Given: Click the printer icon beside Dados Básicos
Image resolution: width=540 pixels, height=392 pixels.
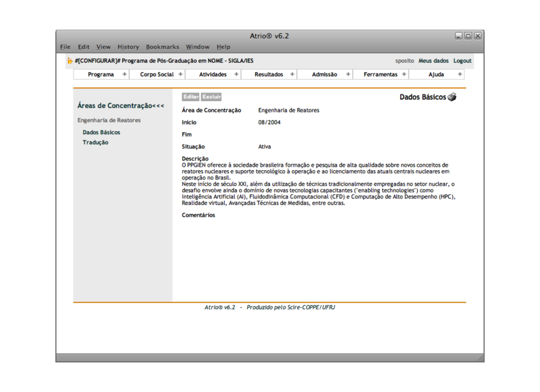Looking at the screenshot, I should (452, 97).
